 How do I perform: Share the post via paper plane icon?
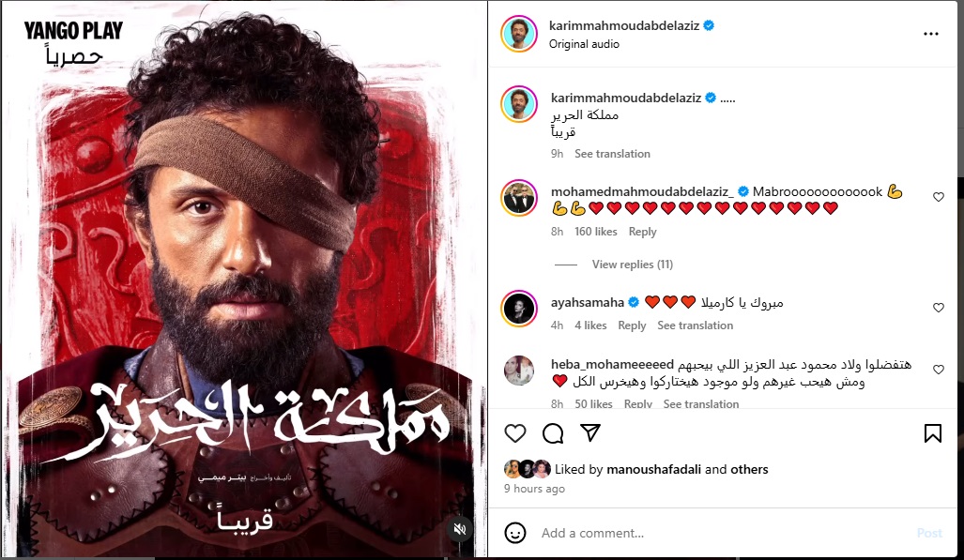coord(590,432)
